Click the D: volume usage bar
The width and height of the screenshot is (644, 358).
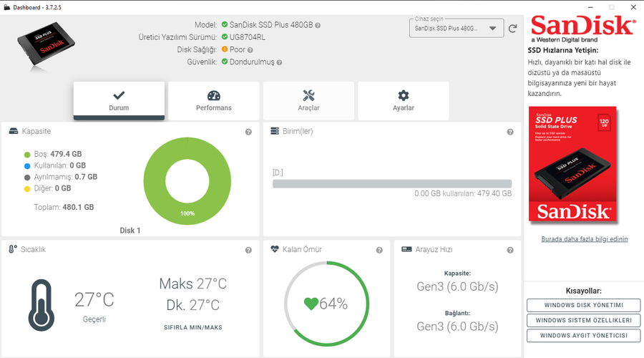(392, 184)
